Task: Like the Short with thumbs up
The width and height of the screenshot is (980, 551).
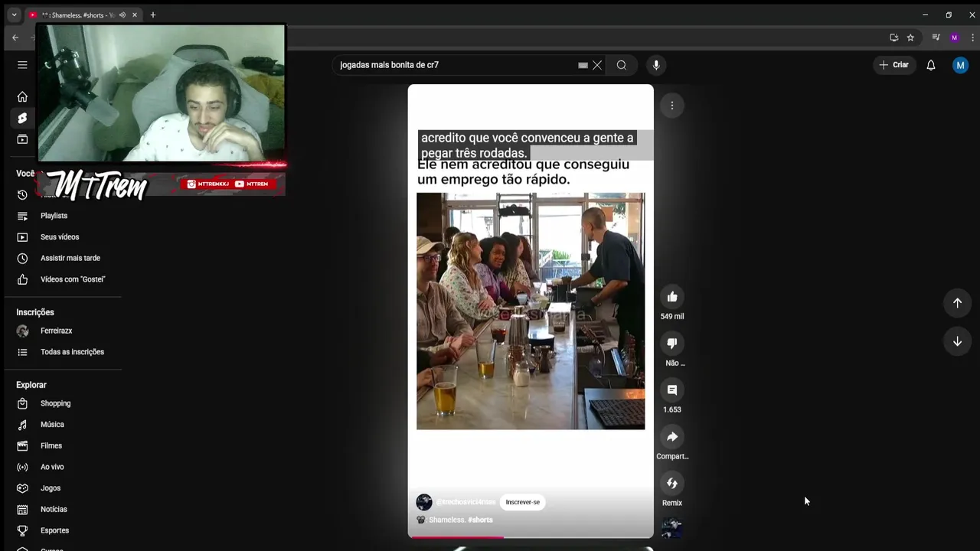Action: (671, 297)
